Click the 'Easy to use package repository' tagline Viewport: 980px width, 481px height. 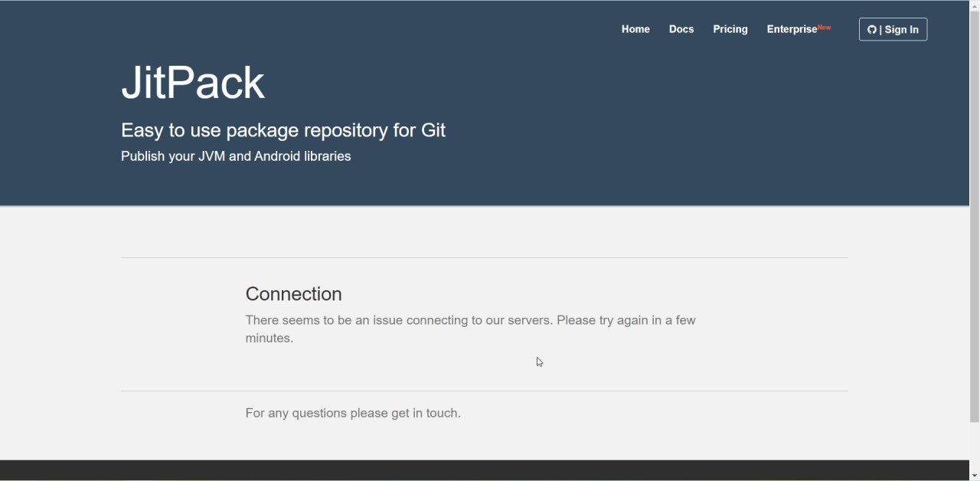(x=283, y=130)
